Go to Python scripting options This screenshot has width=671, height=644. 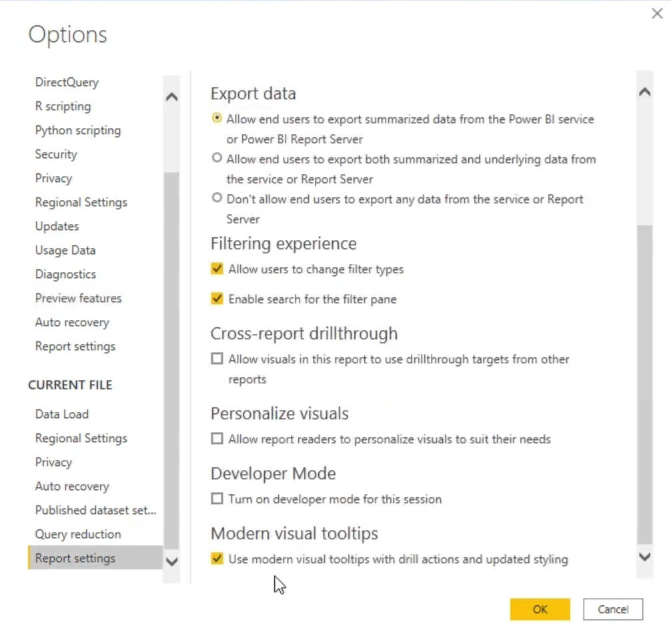(x=77, y=130)
